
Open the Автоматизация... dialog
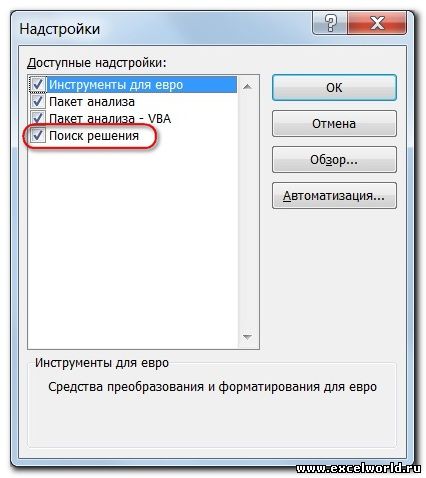(x=334, y=196)
